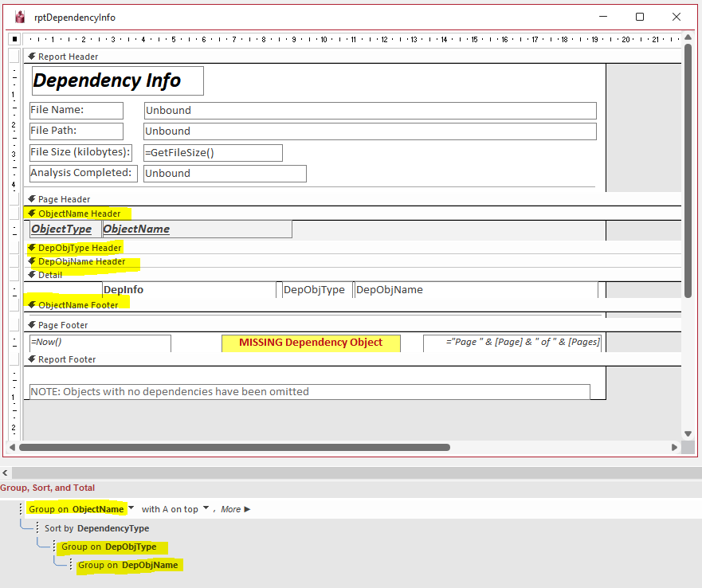Select the Analysis Completed: label
This screenshot has width=702, height=588.
point(84,174)
